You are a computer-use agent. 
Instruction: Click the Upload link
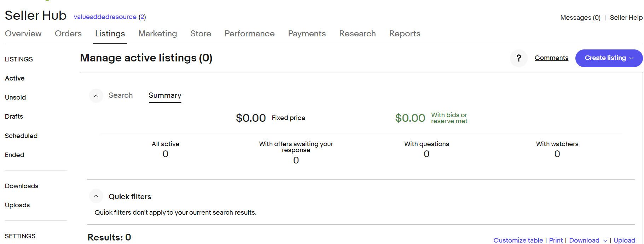(624, 240)
